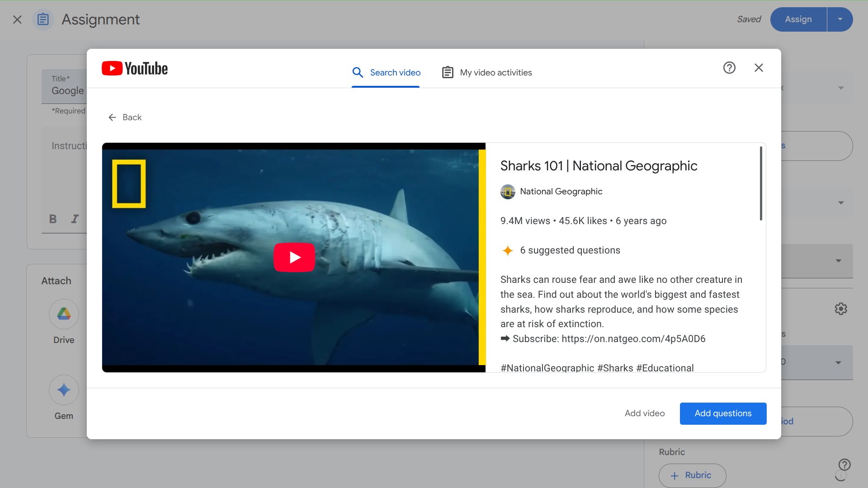The width and height of the screenshot is (868, 488).
Task: Toggle italic formatting in instructions
Action: (75, 219)
